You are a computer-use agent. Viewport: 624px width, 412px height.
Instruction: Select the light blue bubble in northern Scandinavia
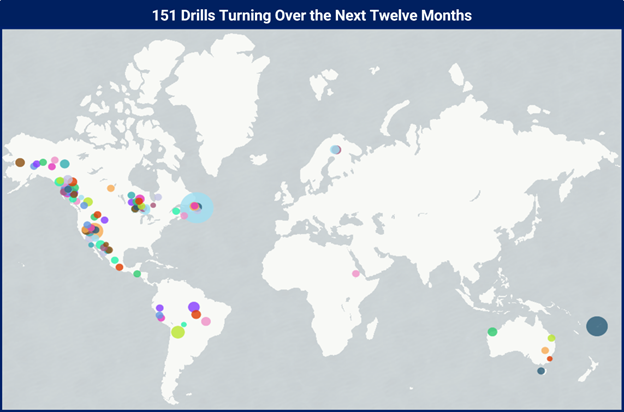tap(335, 150)
